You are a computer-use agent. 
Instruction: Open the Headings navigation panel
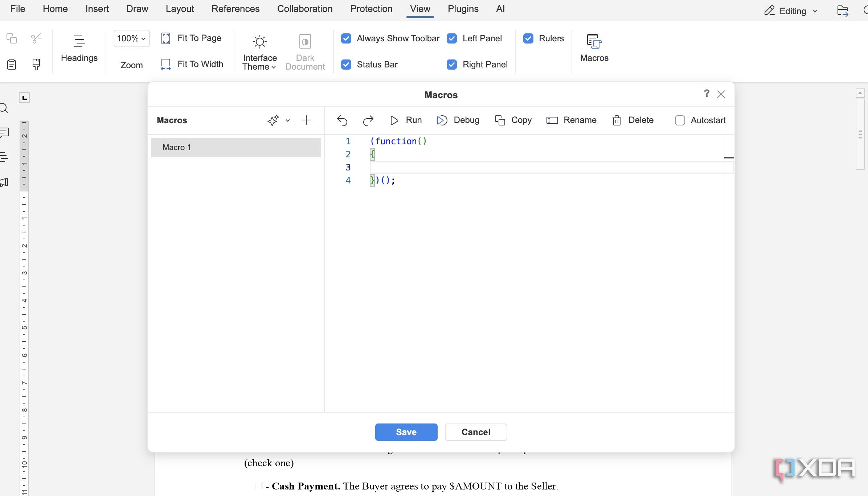click(79, 49)
